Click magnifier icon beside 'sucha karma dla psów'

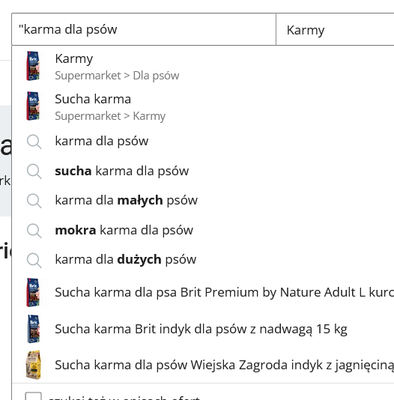(34, 172)
